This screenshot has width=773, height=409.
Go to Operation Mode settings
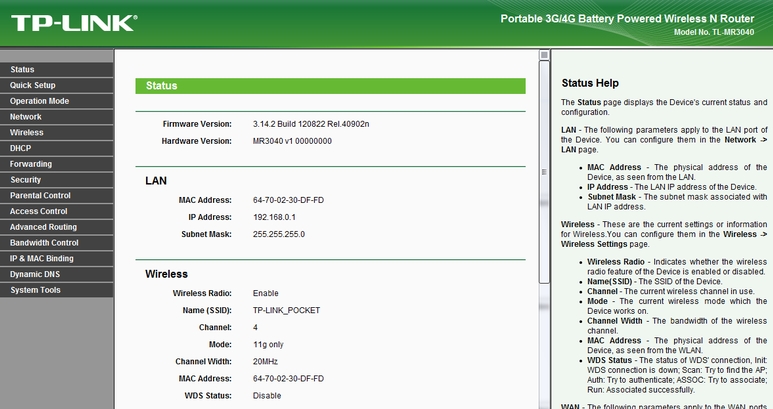[x=56, y=101]
